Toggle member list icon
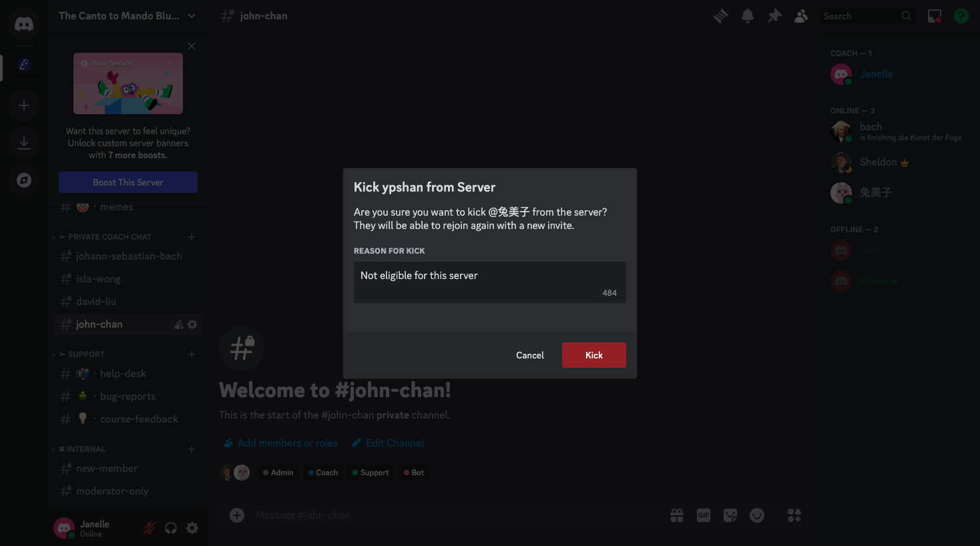This screenshot has height=546, width=980. (x=801, y=16)
